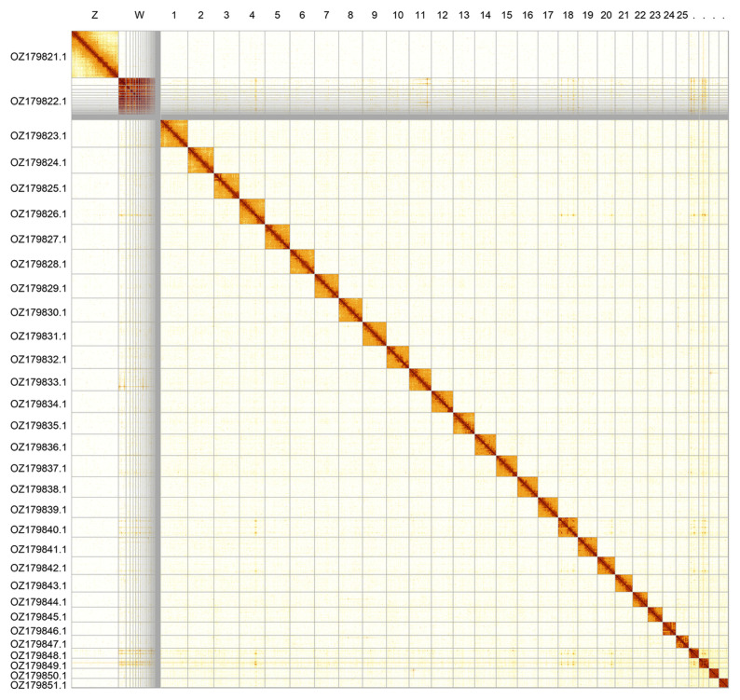Select column header for chromosome 4
This screenshot has width=740, height=700.
(x=253, y=16)
